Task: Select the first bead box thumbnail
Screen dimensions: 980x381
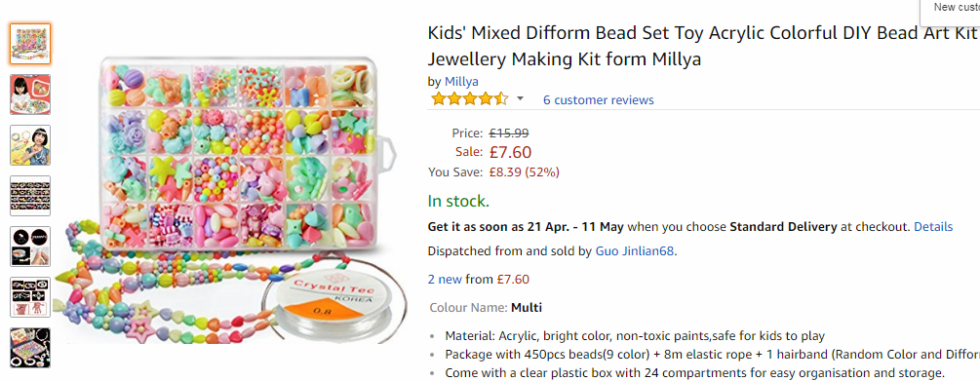Action: (30, 44)
